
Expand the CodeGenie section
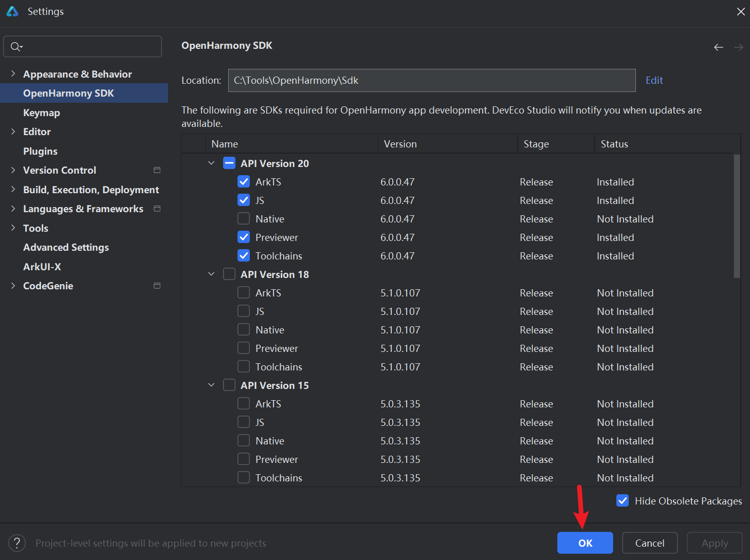13,286
